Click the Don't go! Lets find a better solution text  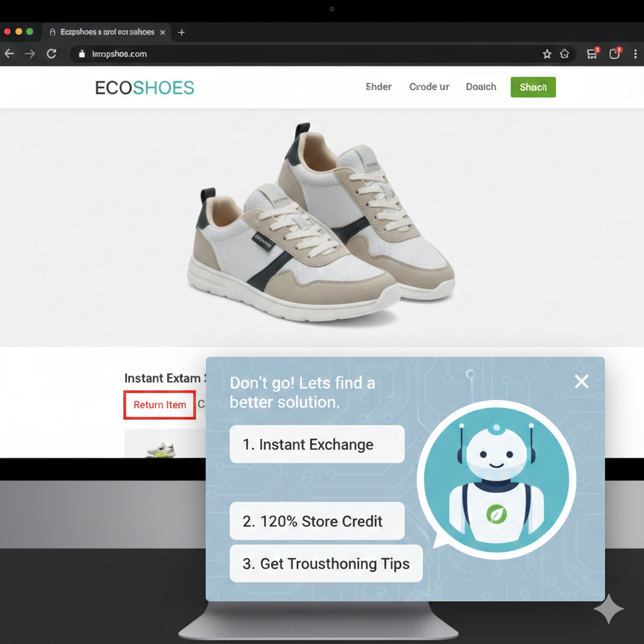click(x=303, y=392)
